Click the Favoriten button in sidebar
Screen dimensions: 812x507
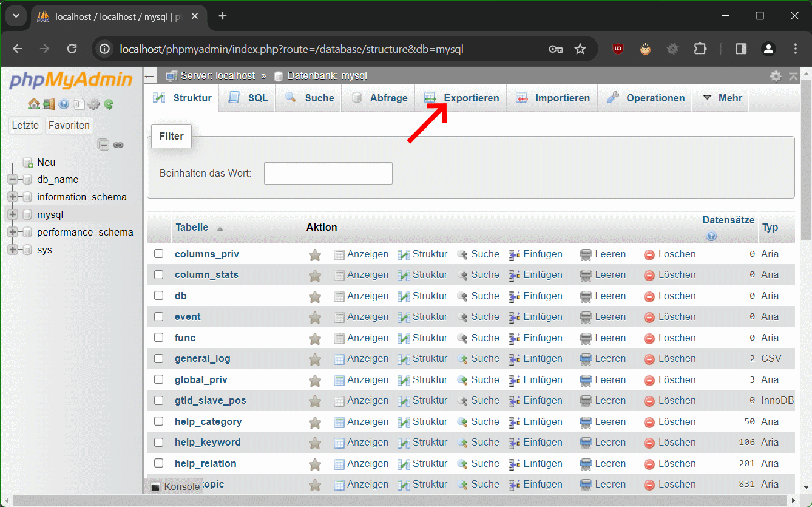(x=69, y=126)
